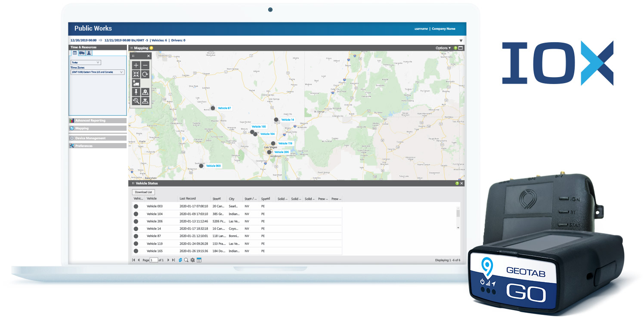Viewport: 644px width, 318px height.
Task: Select the Vehicle 206 row in table
Action: click(x=237, y=221)
